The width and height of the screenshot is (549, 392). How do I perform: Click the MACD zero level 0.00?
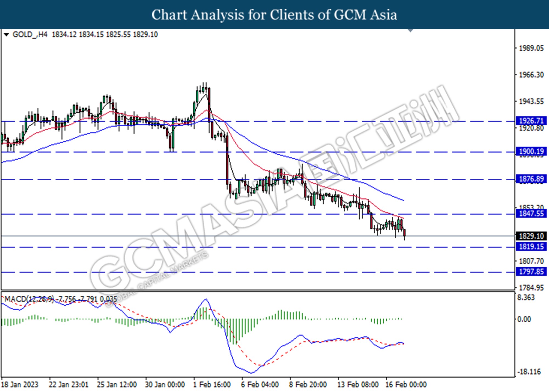coord(524,319)
